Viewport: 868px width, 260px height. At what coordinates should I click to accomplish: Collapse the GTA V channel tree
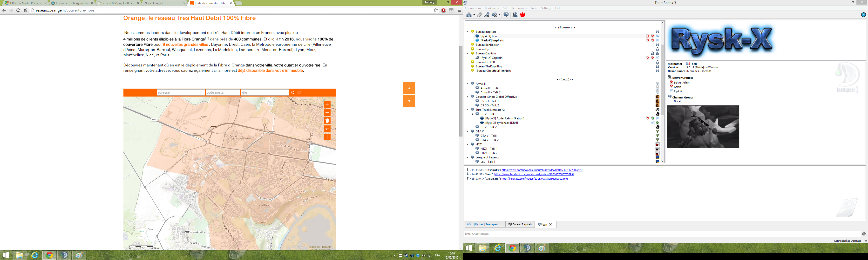pyautogui.click(x=468, y=131)
